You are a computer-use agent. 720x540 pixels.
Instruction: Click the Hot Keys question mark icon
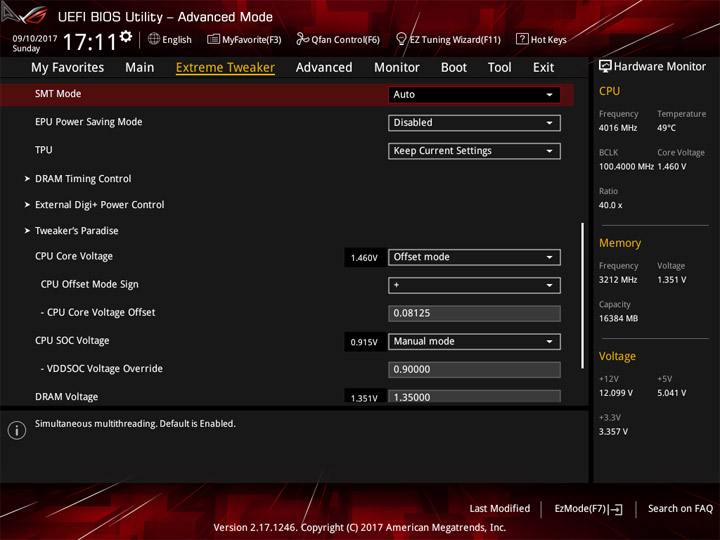(x=522, y=39)
